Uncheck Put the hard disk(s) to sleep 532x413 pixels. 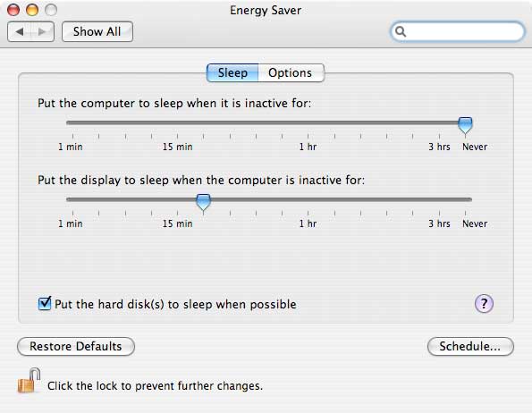45,303
